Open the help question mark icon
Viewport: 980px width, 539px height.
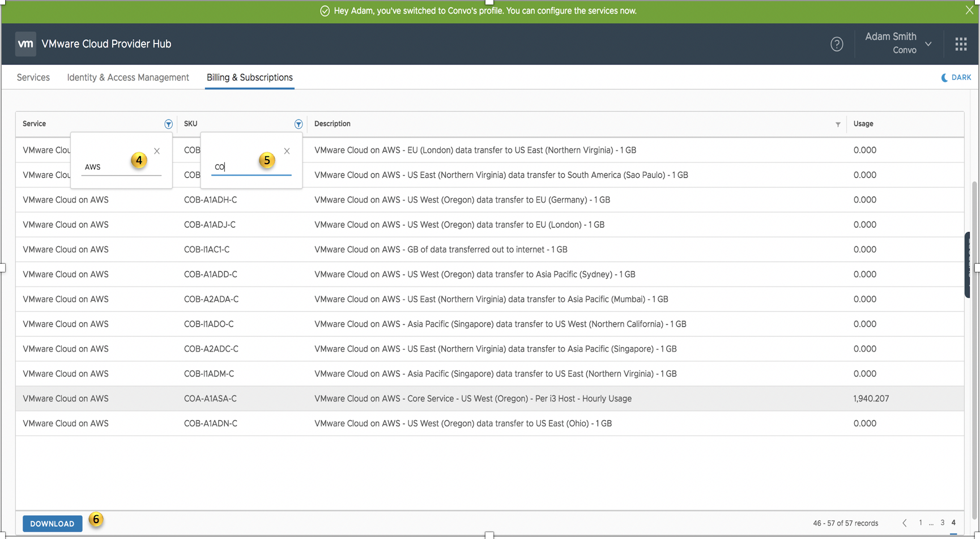point(836,44)
